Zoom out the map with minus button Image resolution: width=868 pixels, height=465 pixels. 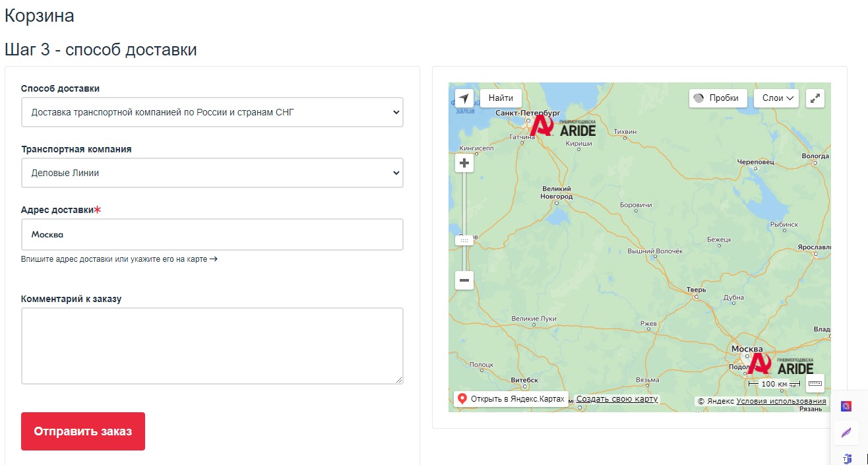464,280
